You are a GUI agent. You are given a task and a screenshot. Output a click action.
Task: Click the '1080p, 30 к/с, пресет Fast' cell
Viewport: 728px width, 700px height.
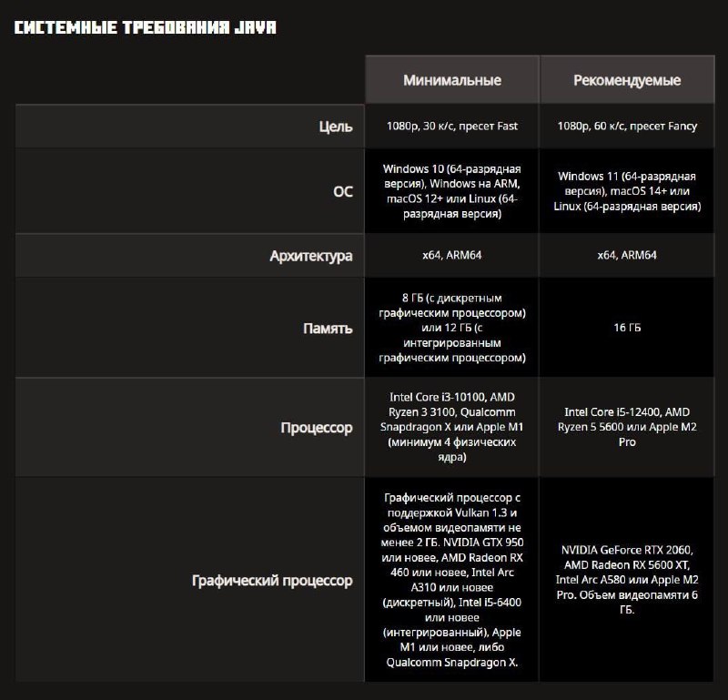click(x=452, y=127)
